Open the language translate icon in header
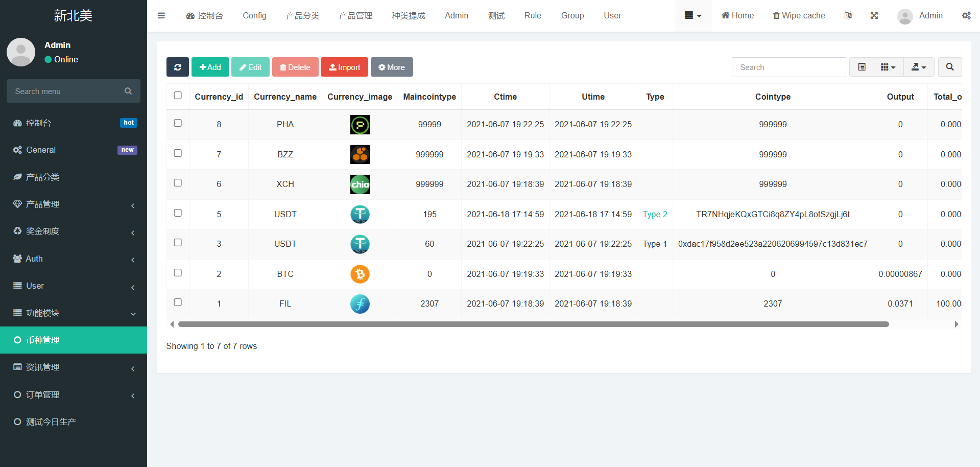The width and height of the screenshot is (980, 467). [x=848, y=15]
